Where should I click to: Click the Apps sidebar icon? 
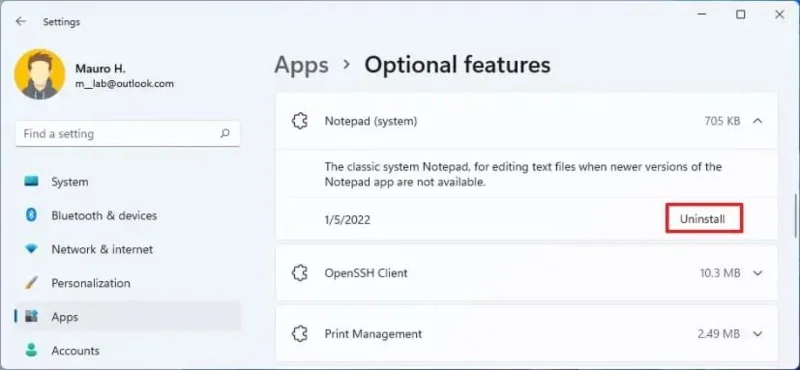tap(31, 316)
